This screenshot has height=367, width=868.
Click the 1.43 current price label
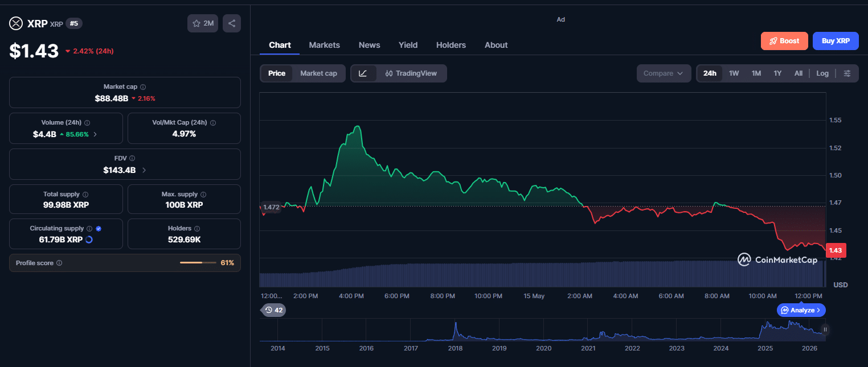836,250
